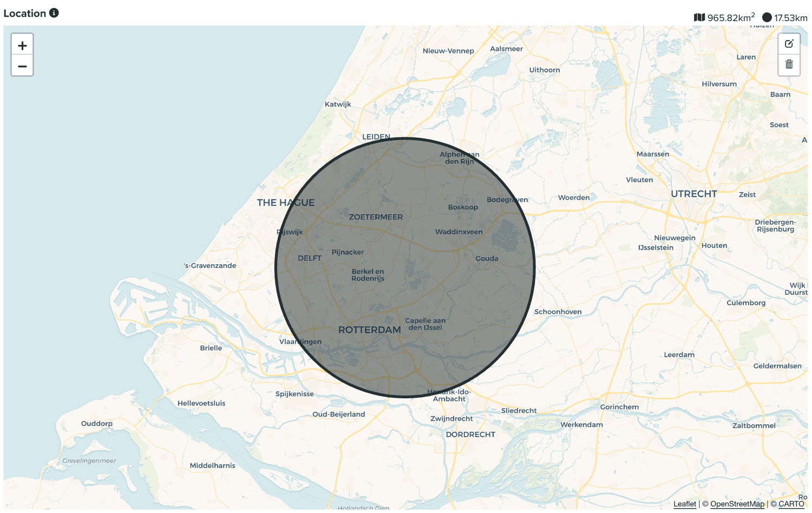
Task: Select the '965.82km²' area value
Action: pos(731,17)
